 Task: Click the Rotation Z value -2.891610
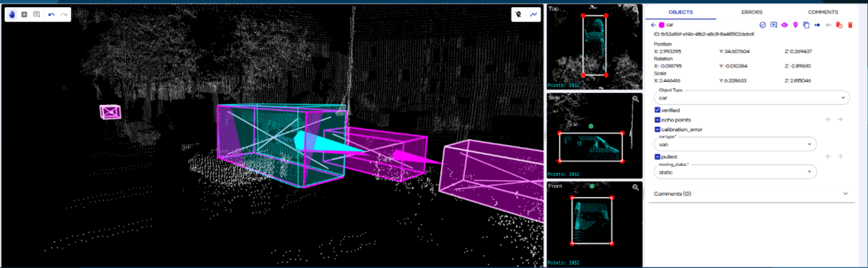tap(797, 66)
